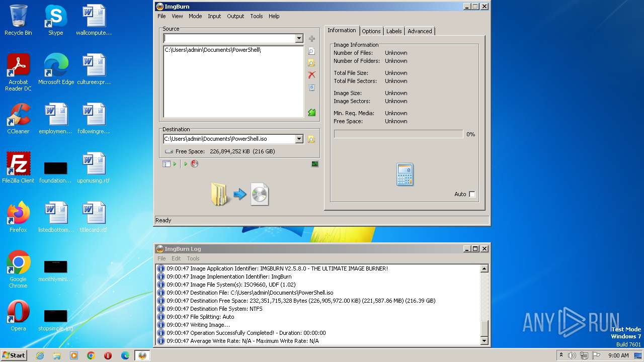Image resolution: width=644 pixels, height=362 pixels.
Task: Open File menu in ImgBurn Log
Action: coord(162,258)
